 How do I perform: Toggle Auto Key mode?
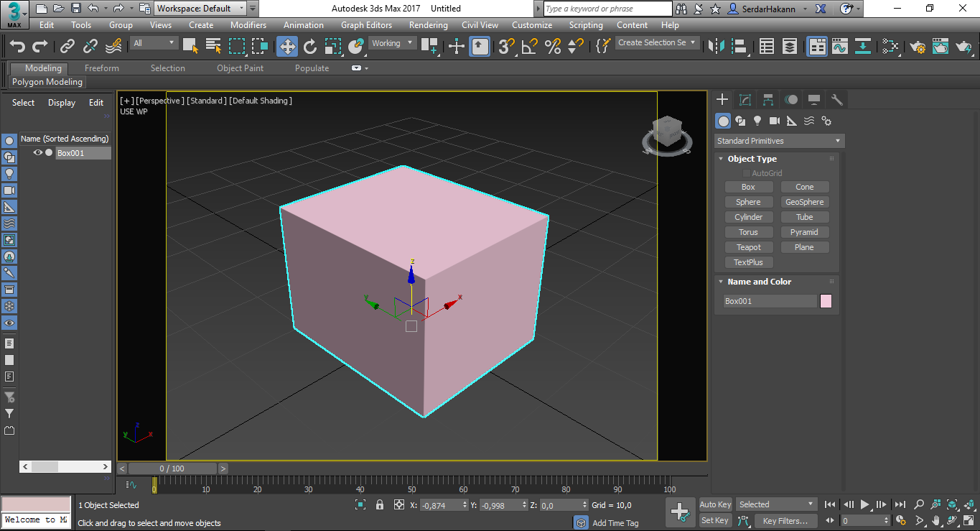(x=715, y=504)
